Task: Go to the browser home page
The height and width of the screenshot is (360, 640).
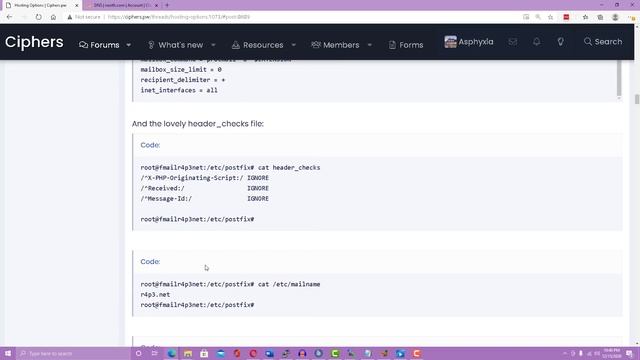Action: [x=53, y=17]
